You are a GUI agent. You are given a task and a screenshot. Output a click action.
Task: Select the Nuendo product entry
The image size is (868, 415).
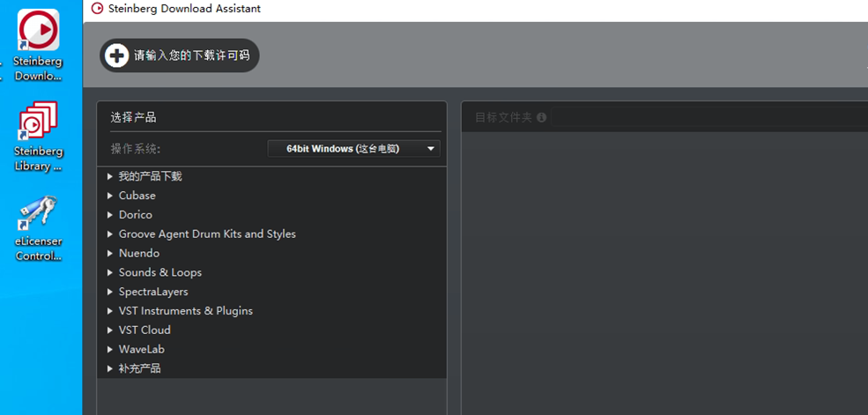click(139, 254)
